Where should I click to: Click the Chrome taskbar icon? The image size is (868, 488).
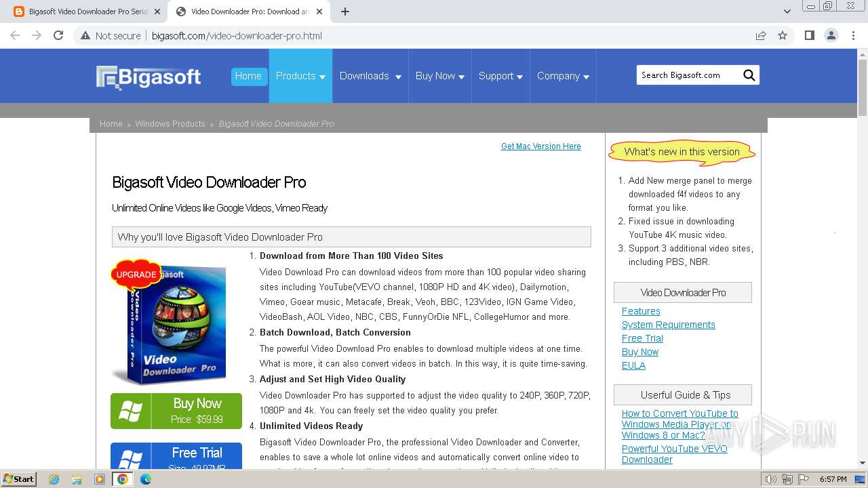pos(123,479)
